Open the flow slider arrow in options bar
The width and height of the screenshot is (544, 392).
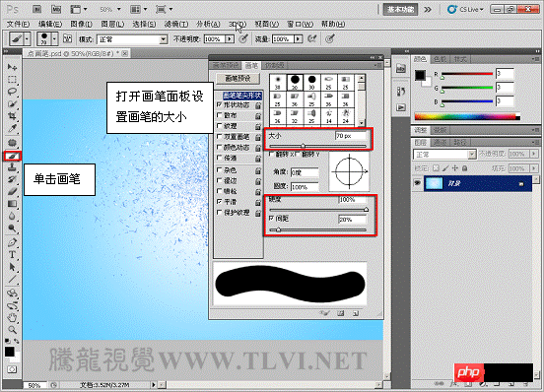click(299, 39)
